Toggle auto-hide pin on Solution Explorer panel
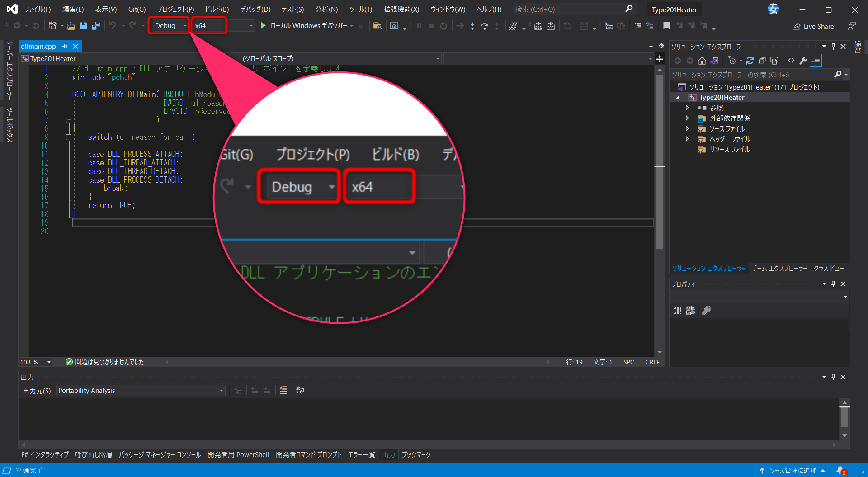868x477 pixels. tap(833, 47)
